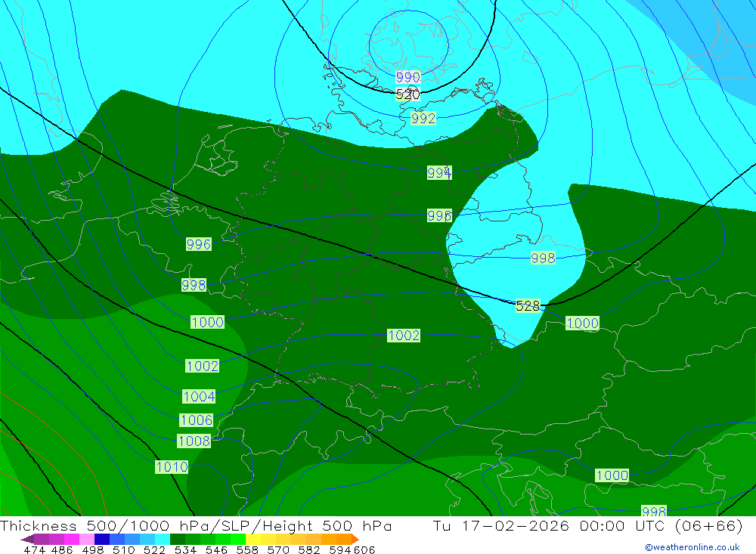
Task: Click the map title 'Thickness 500/1000 hPa/SLP/Height 500 hPa'
Action: click(x=196, y=525)
